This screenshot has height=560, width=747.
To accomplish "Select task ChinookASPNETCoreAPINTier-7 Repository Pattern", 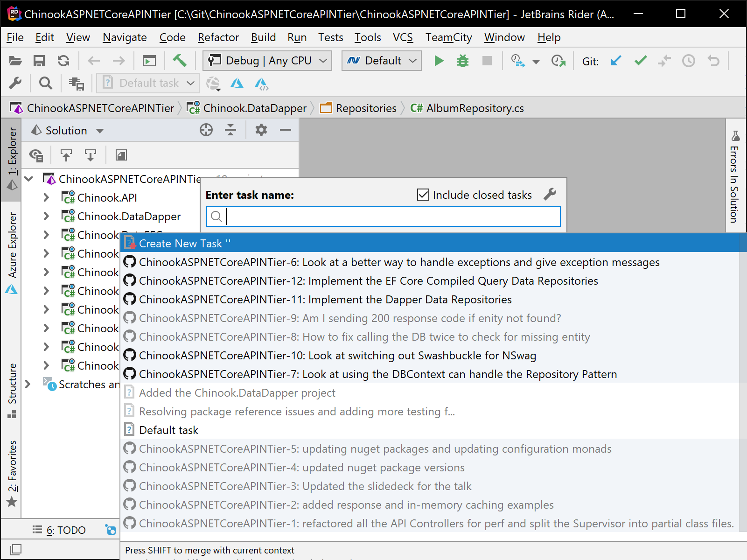I will 433,374.
